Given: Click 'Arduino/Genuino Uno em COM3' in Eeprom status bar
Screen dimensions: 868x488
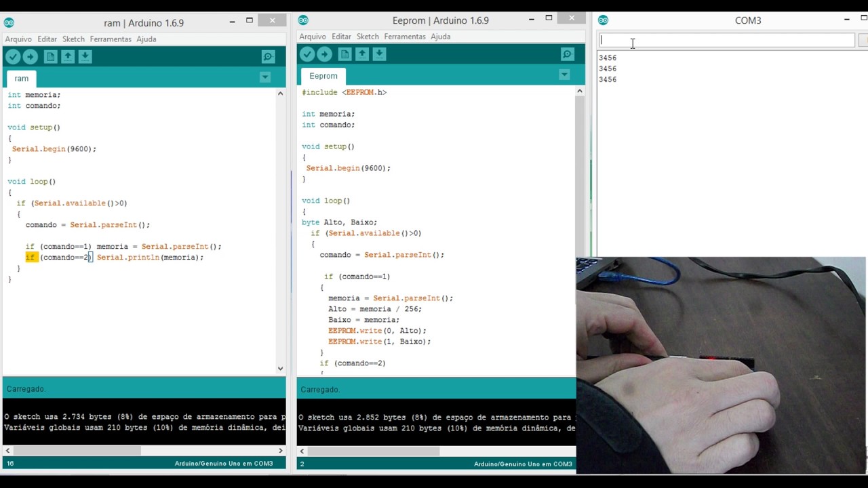Looking at the screenshot, I should pyautogui.click(x=523, y=464).
